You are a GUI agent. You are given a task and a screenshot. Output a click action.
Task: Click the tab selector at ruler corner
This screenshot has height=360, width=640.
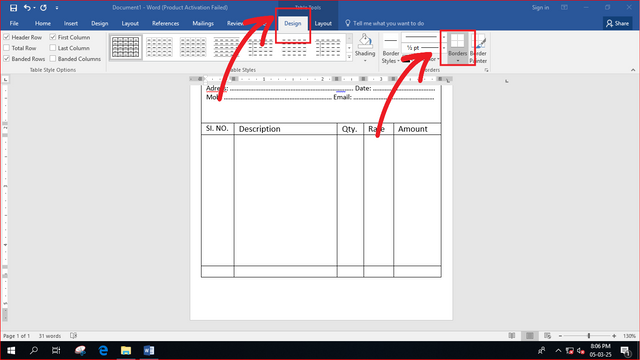(x=6, y=80)
